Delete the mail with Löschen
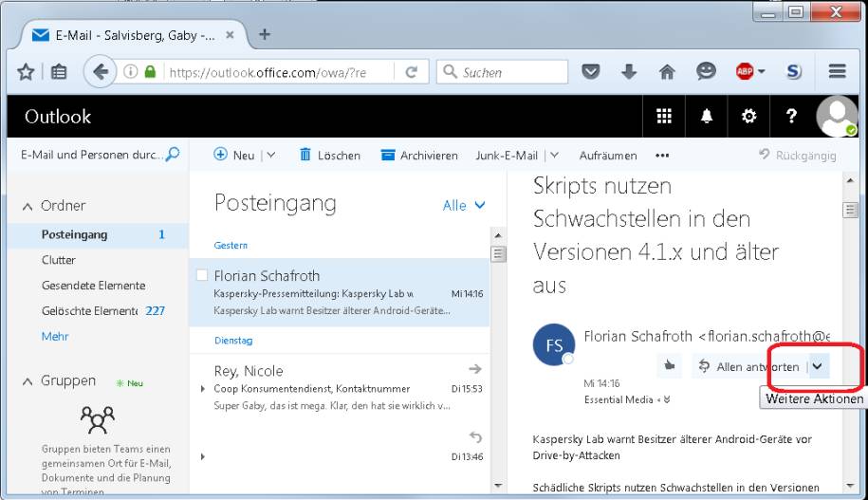The image size is (868, 500). tap(330, 155)
